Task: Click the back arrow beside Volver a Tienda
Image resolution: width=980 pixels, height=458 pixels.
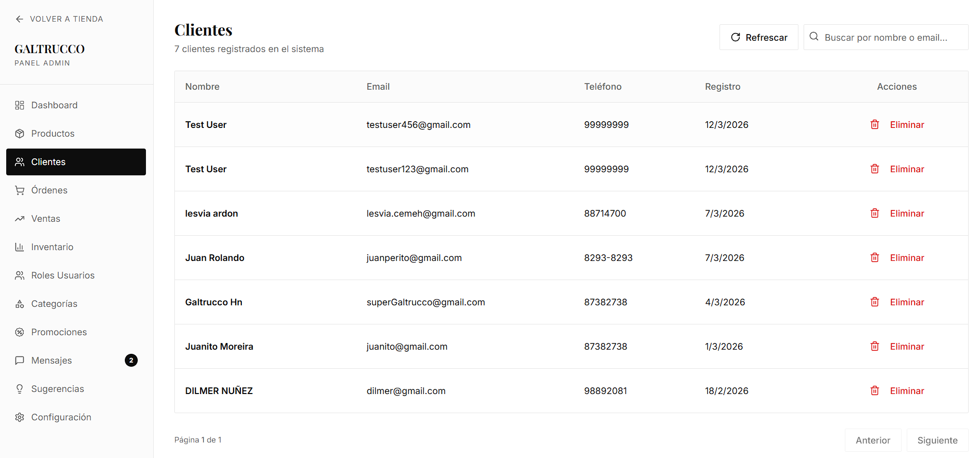Action: tap(20, 19)
